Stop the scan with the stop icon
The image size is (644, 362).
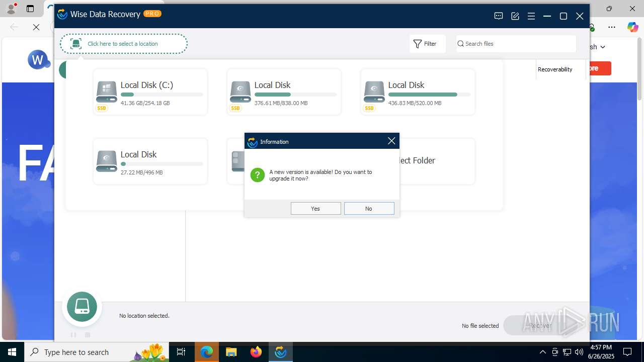pyautogui.click(x=88, y=335)
